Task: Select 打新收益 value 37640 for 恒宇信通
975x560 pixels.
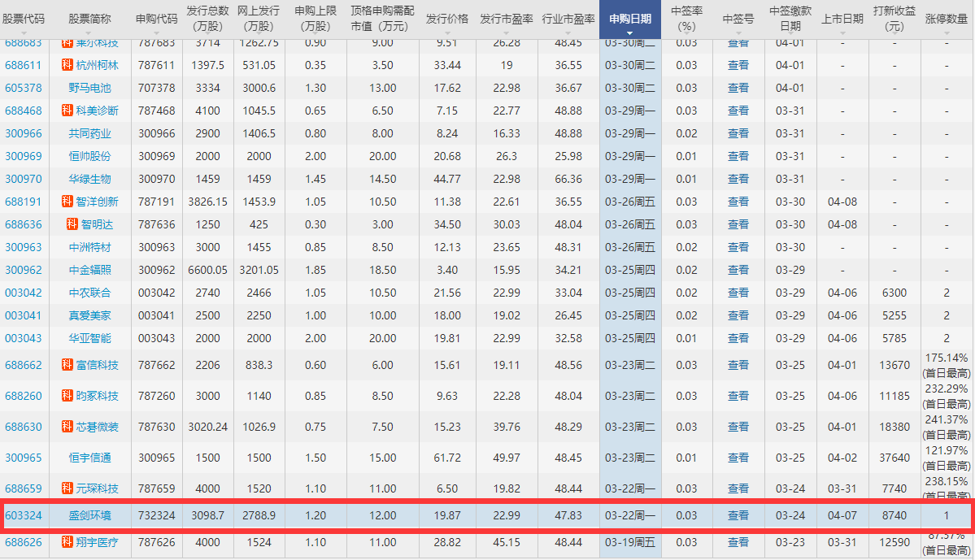Action: (x=894, y=458)
